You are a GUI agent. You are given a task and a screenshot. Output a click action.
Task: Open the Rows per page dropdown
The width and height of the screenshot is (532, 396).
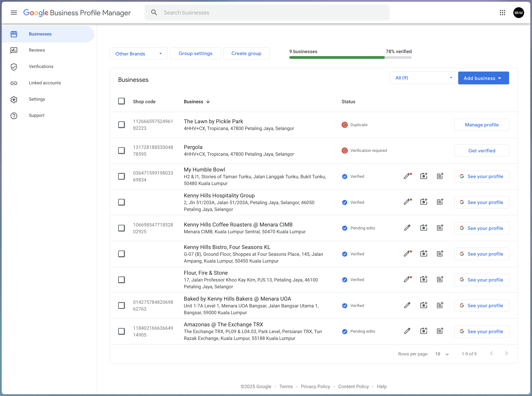tap(441, 354)
